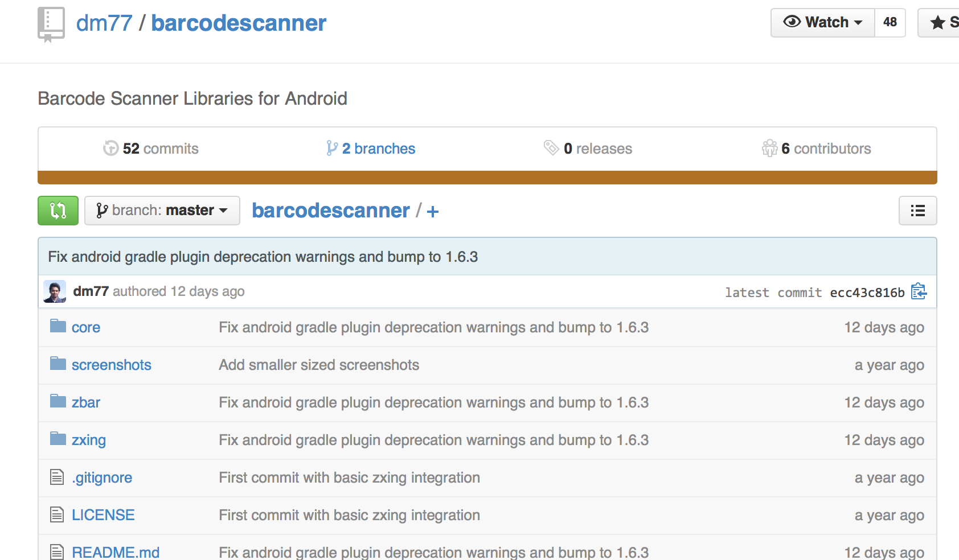Copy the latest commit SHA via clipboard icon
This screenshot has height=560, width=959.
tap(919, 291)
